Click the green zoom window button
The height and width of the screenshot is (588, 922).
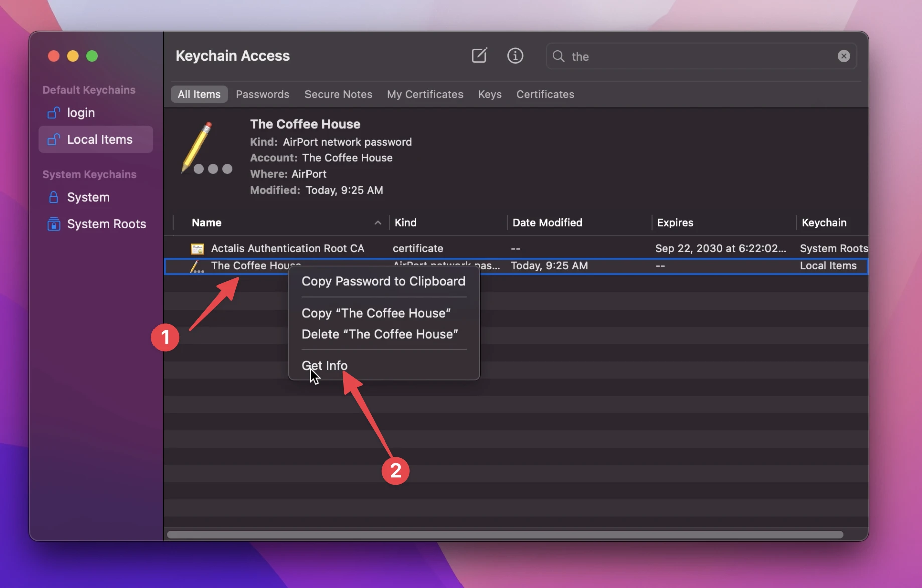click(x=92, y=56)
